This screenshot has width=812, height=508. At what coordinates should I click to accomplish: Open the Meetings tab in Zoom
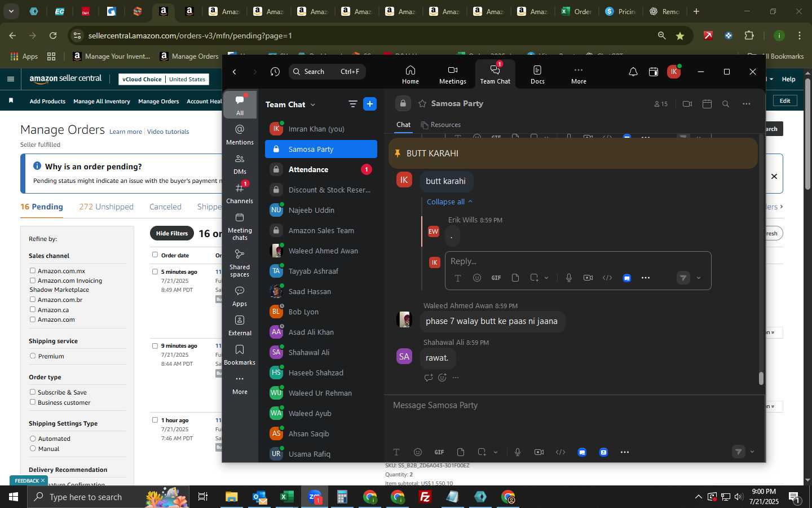coord(452,74)
